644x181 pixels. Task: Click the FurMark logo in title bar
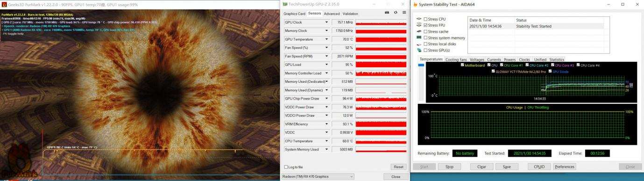tap(4, 4)
